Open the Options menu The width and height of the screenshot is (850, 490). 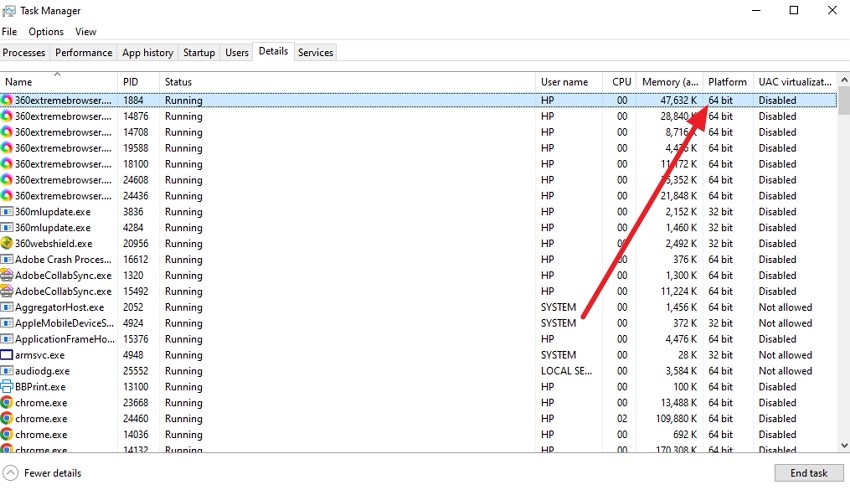coord(46,31)
